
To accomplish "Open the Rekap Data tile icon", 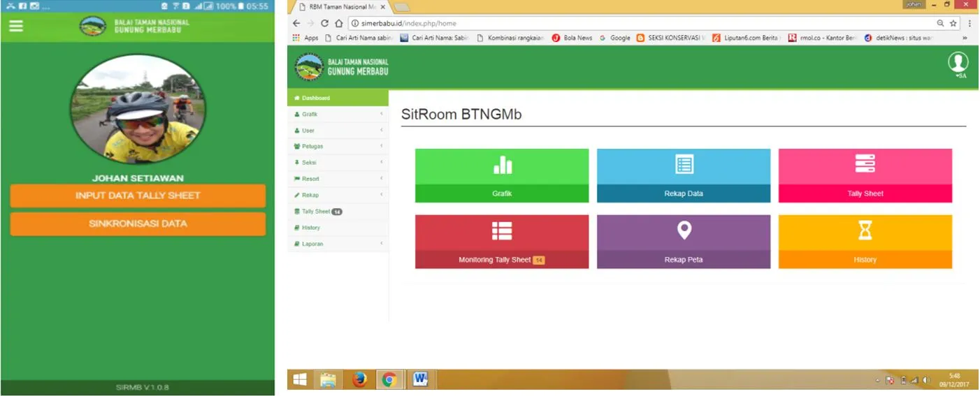I will pos(684,165).
